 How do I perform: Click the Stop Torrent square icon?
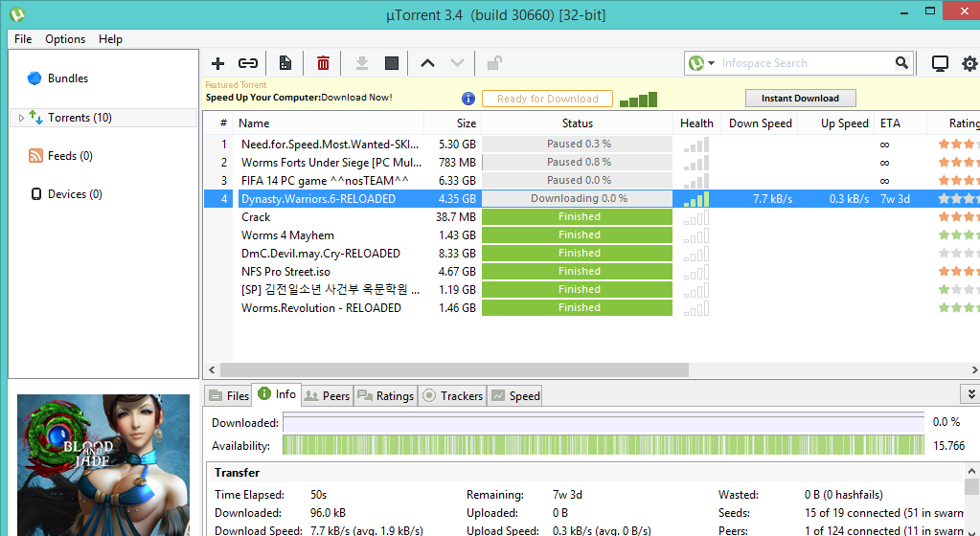click(392, 63)
